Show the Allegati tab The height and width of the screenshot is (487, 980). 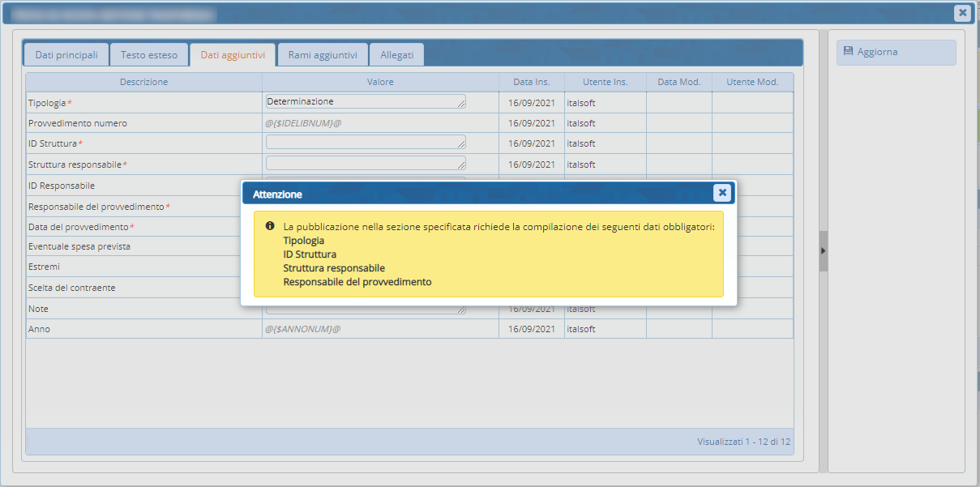click(396, 55)
